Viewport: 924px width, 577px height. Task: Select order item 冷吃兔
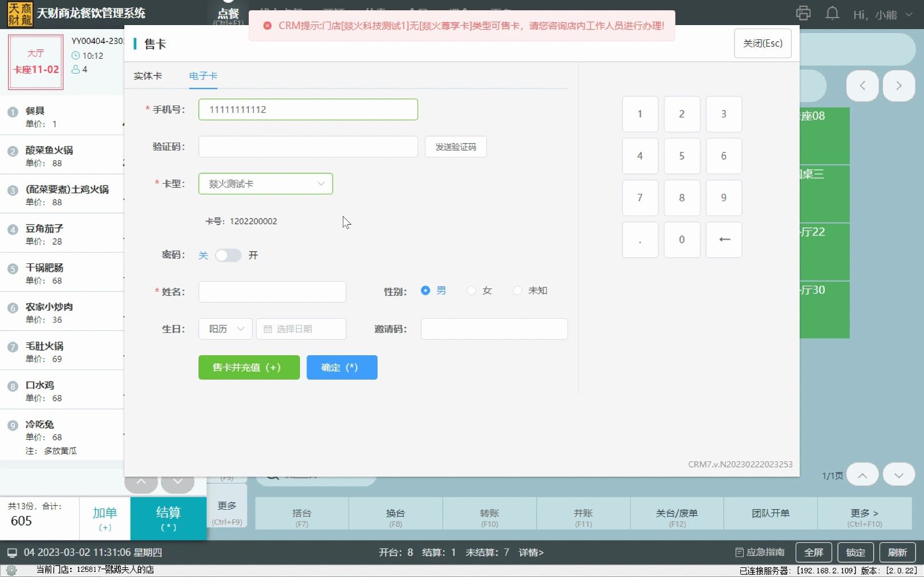62,436
